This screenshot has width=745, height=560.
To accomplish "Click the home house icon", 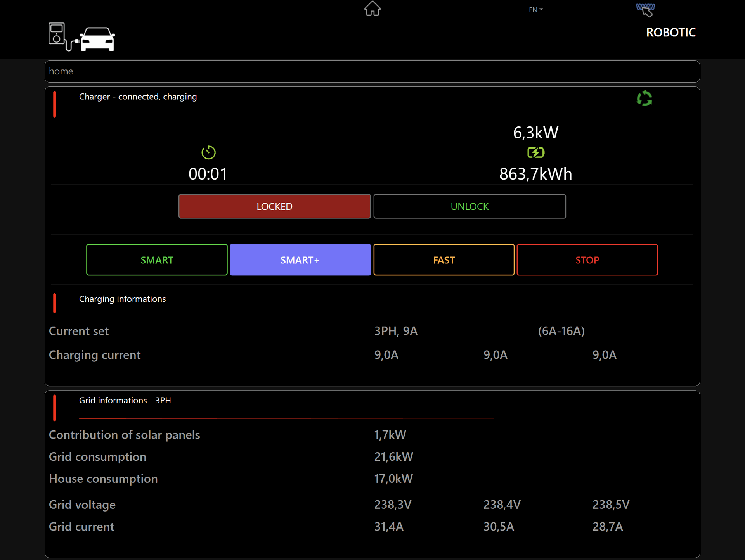I will coord(372,9).
